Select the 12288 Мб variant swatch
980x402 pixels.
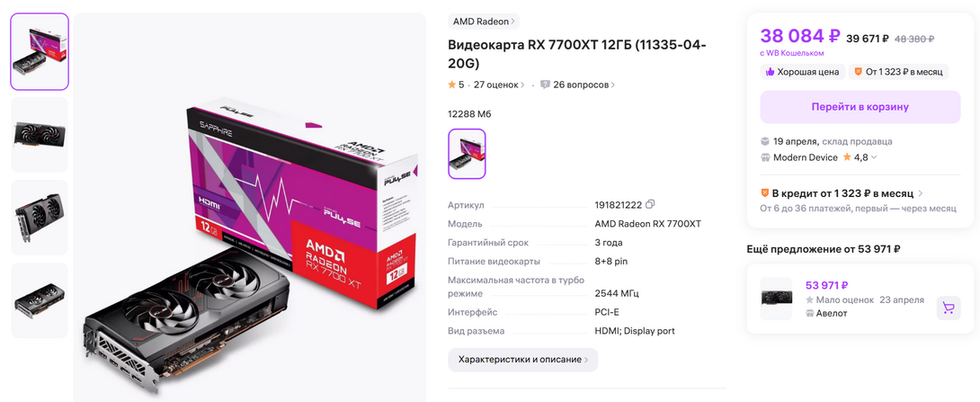[x=467, y=154]
